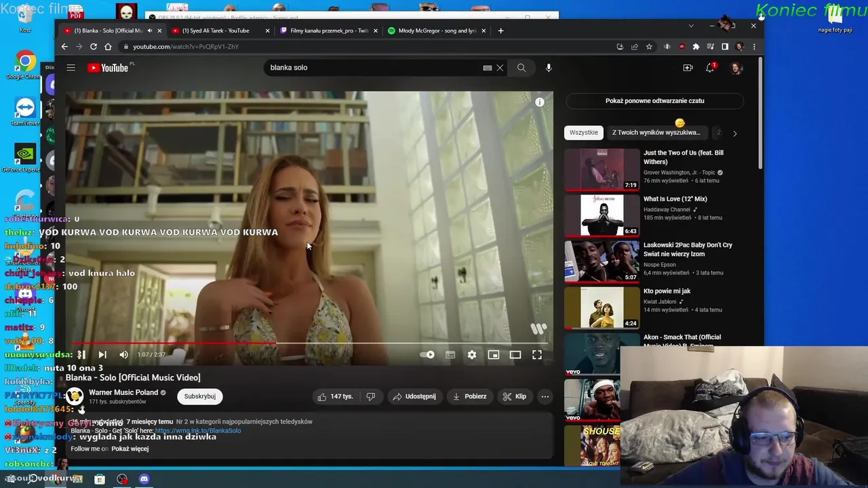Toggle subtitles in the video player

pyautogui.click(x=450, y=354)
